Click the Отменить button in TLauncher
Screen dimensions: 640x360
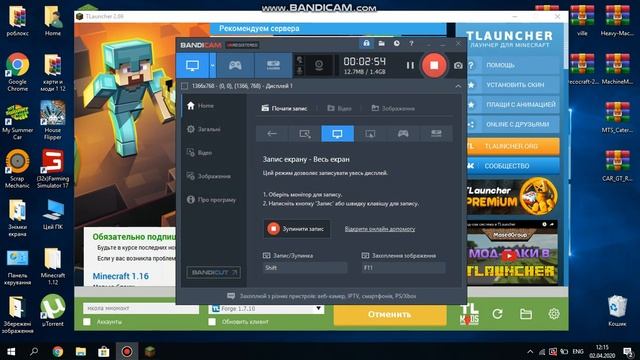390,315
